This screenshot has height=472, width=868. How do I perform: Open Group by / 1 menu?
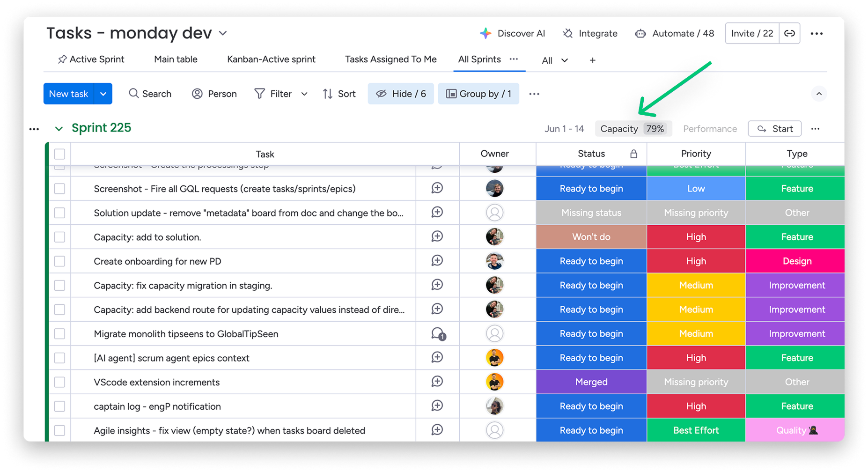click(x=478, y=94)
